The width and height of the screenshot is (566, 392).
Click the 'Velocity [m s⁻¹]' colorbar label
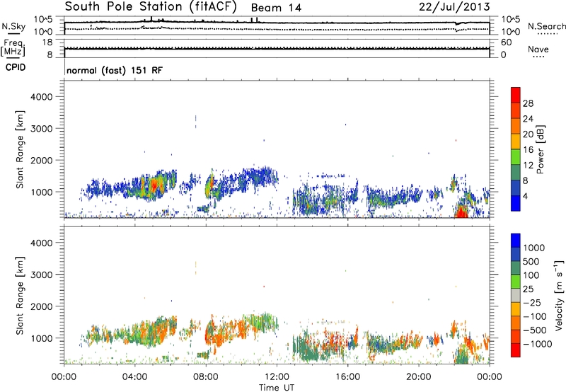click(559, 295)
